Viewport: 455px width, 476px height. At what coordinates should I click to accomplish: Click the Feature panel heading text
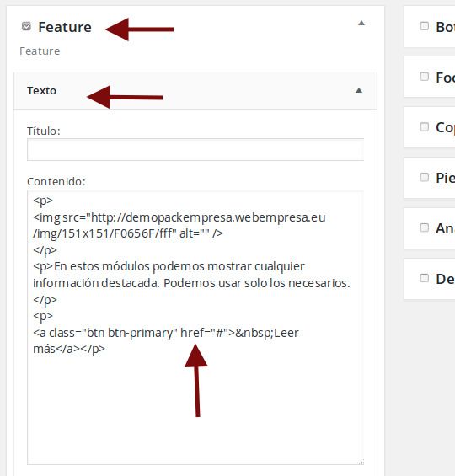(65, 27)
